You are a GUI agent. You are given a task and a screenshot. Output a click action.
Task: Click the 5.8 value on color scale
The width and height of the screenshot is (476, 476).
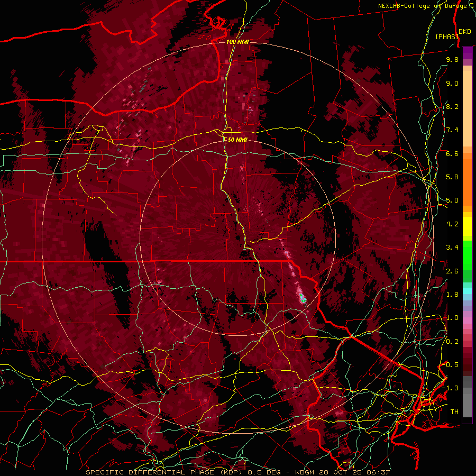coord(452,177)
